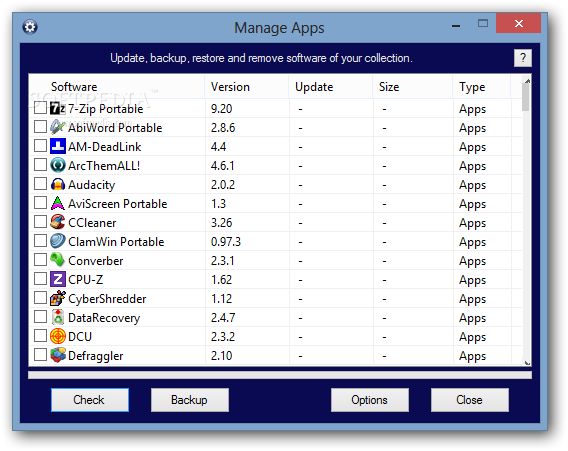
Task: Click the AM-DeadLink app icon
Action: coord(57,146)
